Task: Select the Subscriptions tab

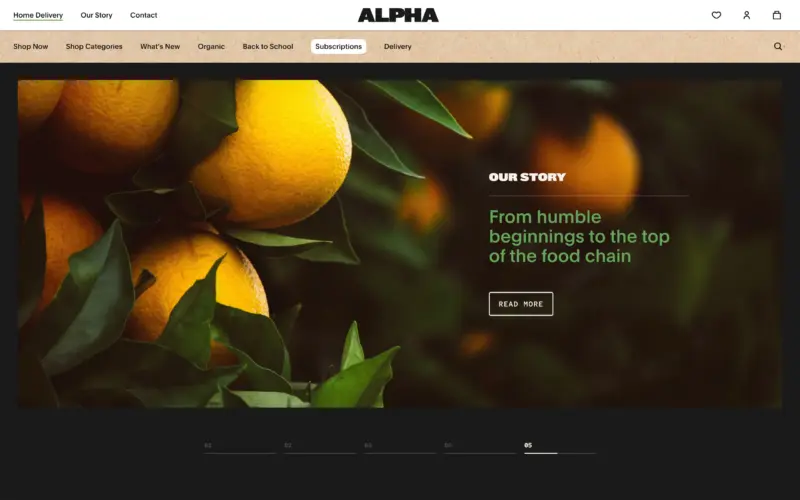Action: click(338, 46)
